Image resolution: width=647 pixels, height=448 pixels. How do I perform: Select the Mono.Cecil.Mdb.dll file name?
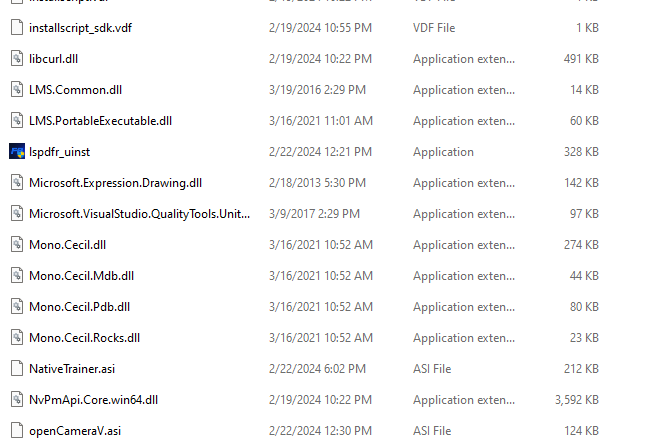click(x=81, y=276)
